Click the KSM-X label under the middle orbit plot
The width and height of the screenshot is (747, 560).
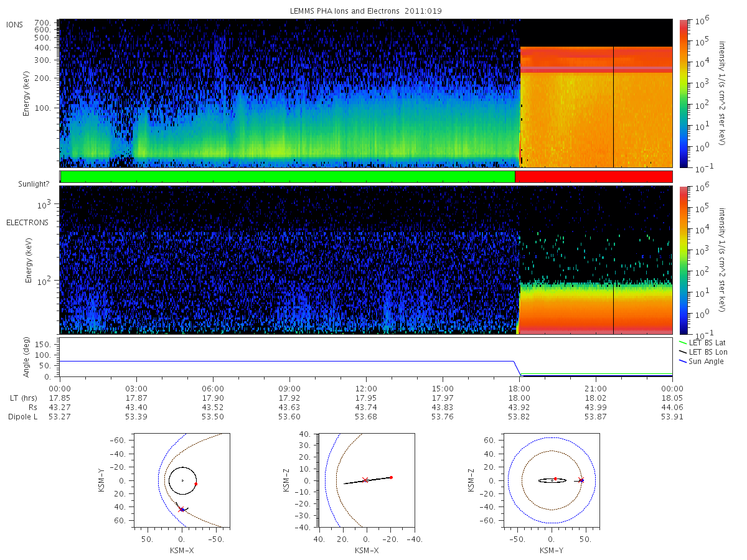(x=367, y=551)
